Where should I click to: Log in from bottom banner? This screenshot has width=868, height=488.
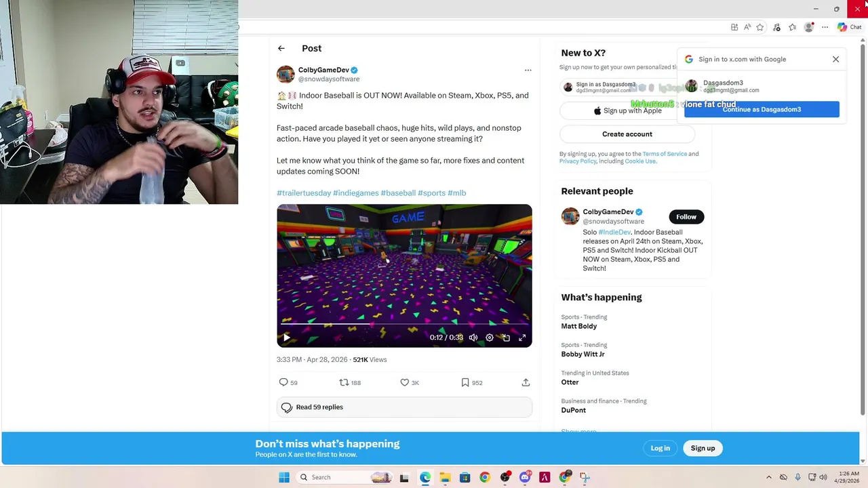tap(660, 448)
